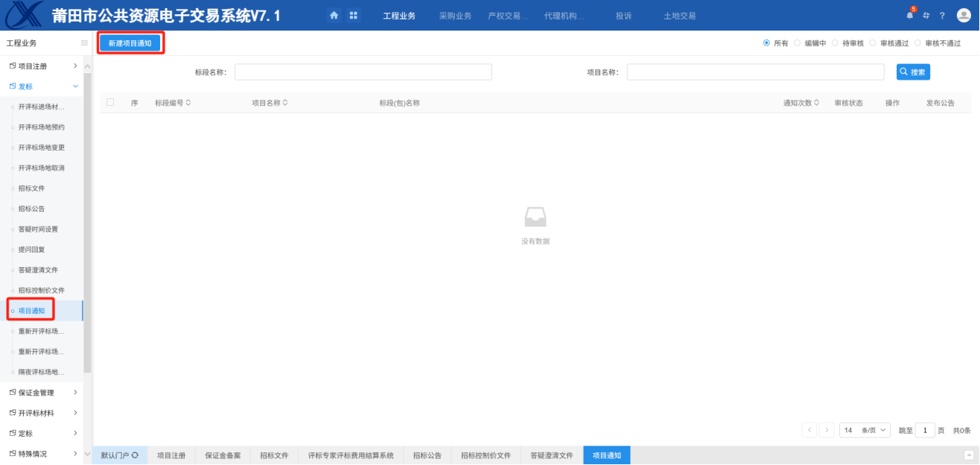Click the 搜索 search button
The image size is (980, 465).
click(913, 72)
